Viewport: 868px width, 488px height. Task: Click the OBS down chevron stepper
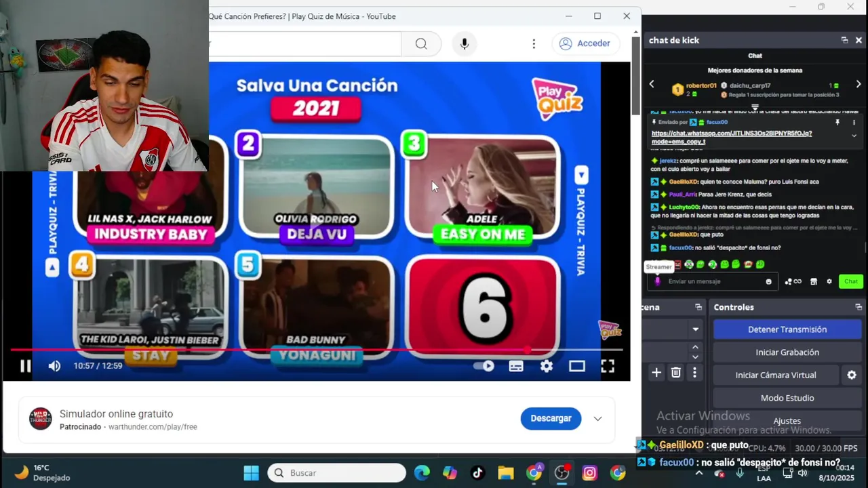click(695, 357)
